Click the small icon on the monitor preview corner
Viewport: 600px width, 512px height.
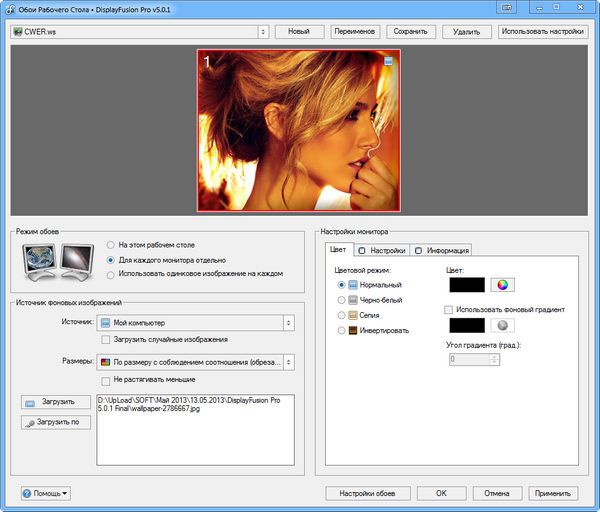(x=389, y=62)
